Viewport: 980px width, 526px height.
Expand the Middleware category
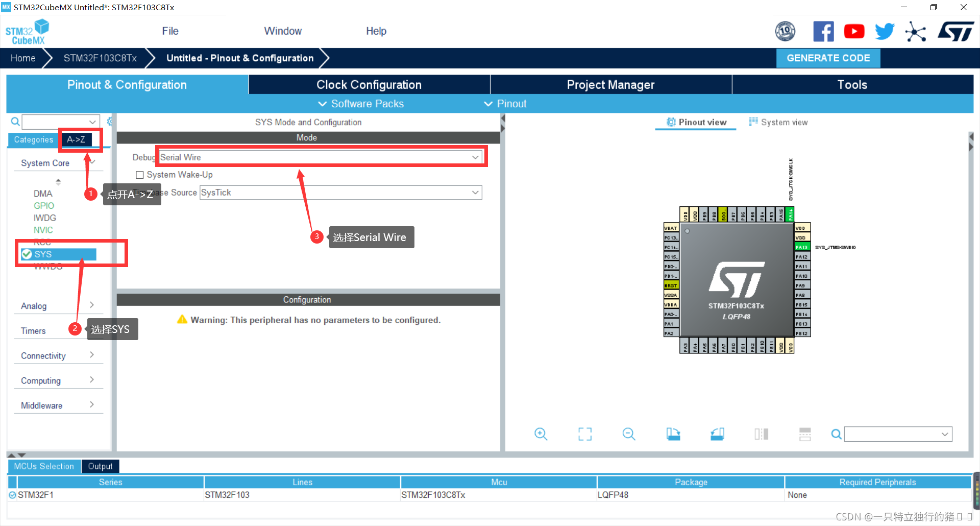pyautogui.click(x=58, y=405)
